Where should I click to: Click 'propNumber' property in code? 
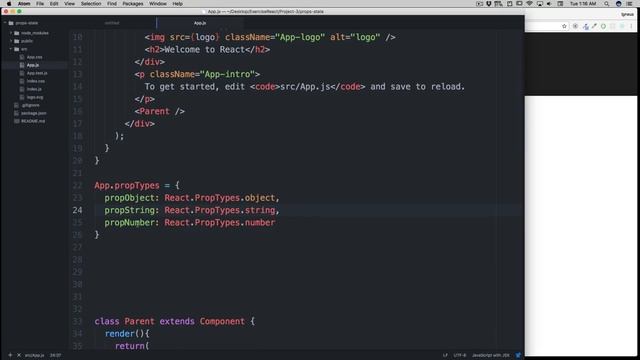[129, 223]
